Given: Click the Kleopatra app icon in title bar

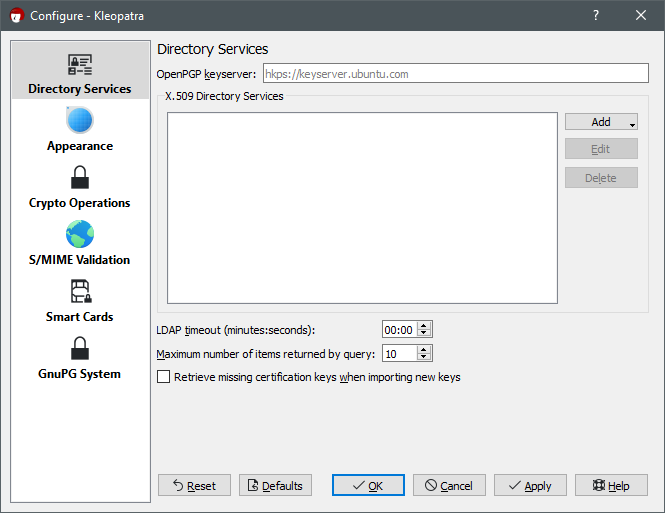Looking at the screenshot, I should click(17, 16).
